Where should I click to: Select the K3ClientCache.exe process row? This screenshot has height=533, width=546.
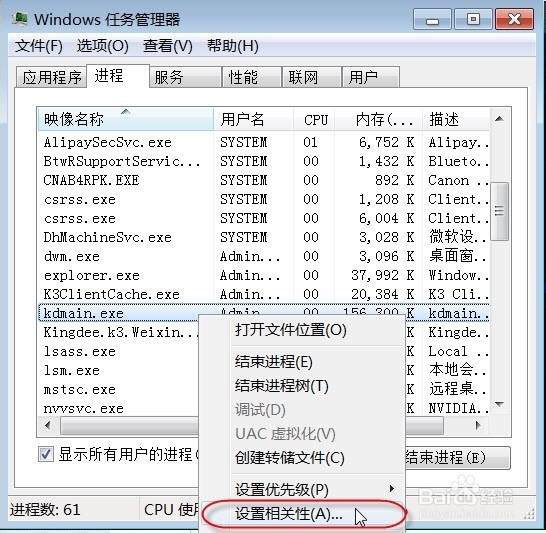pos(264,294)
